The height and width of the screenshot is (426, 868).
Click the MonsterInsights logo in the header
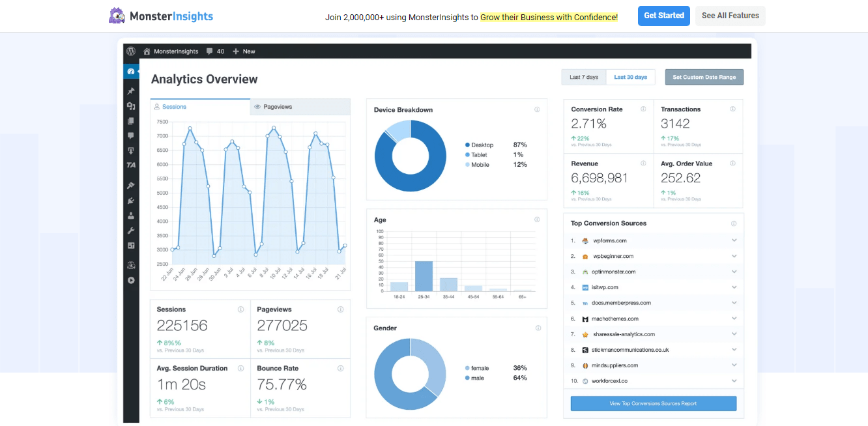[161, 16]
